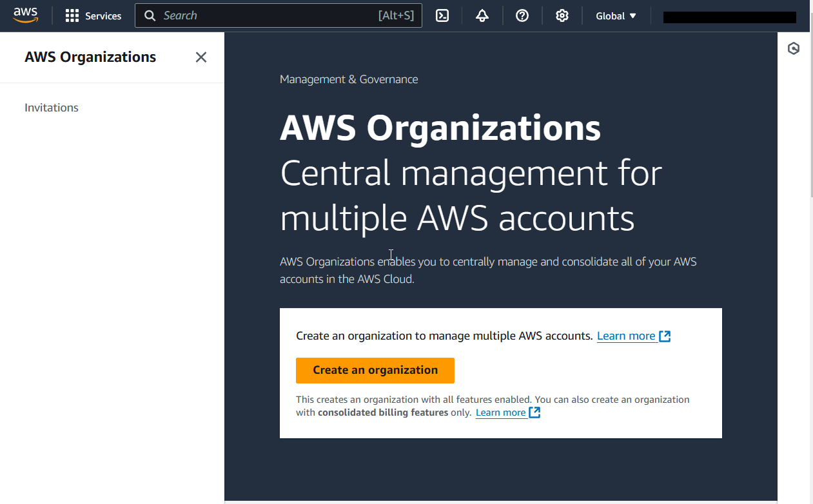Open the Services grid menu
Image resolution: width=813 pixels, height=504 pixels.
93,15
